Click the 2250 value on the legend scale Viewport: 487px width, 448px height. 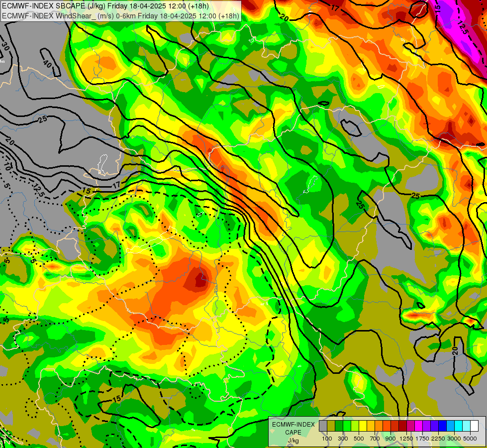tap(438, 439)
